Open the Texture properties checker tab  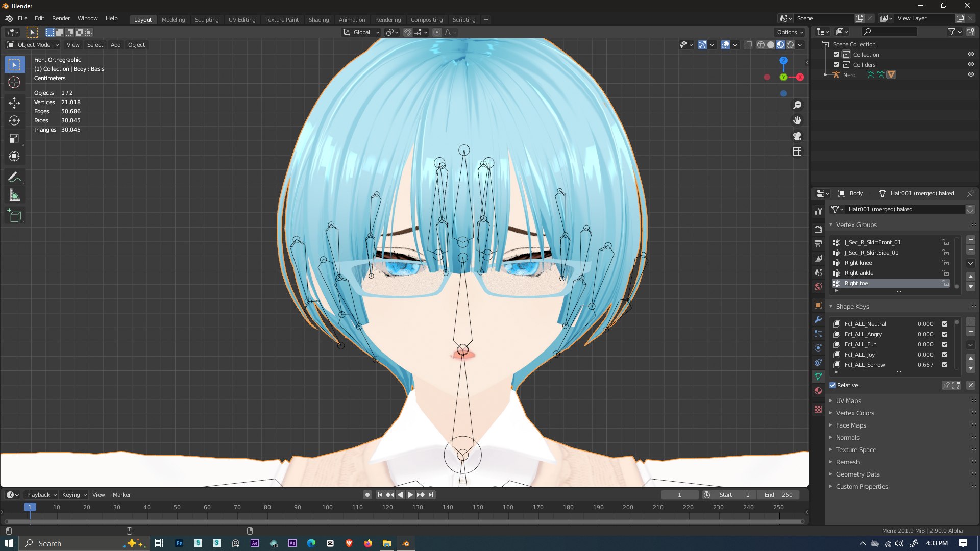click(x=818, y=409)
